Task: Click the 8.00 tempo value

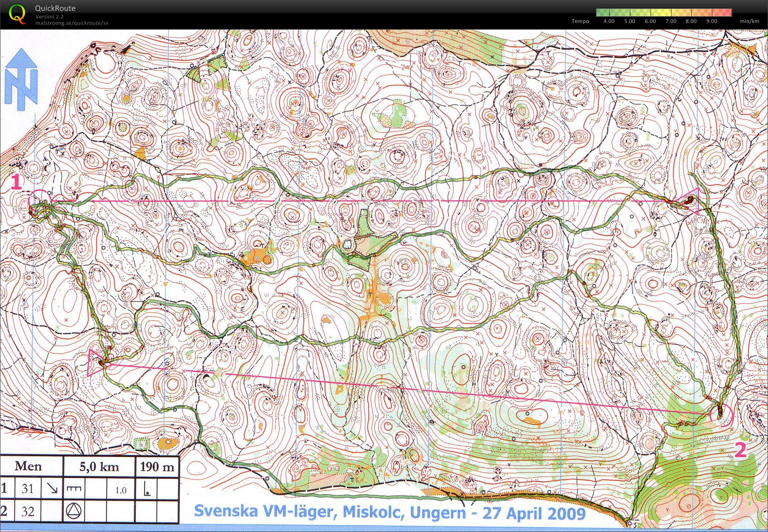Action: pos(691,21)
